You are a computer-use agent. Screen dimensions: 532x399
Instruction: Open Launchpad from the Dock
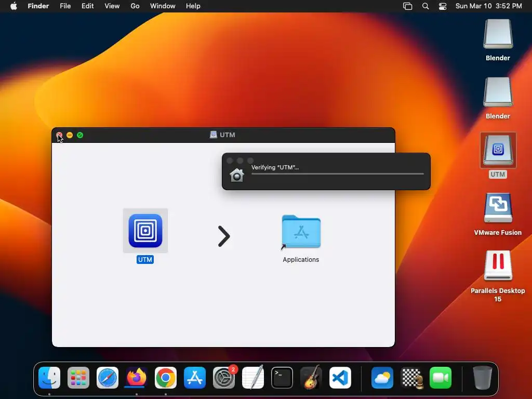[x=78, y=378]
